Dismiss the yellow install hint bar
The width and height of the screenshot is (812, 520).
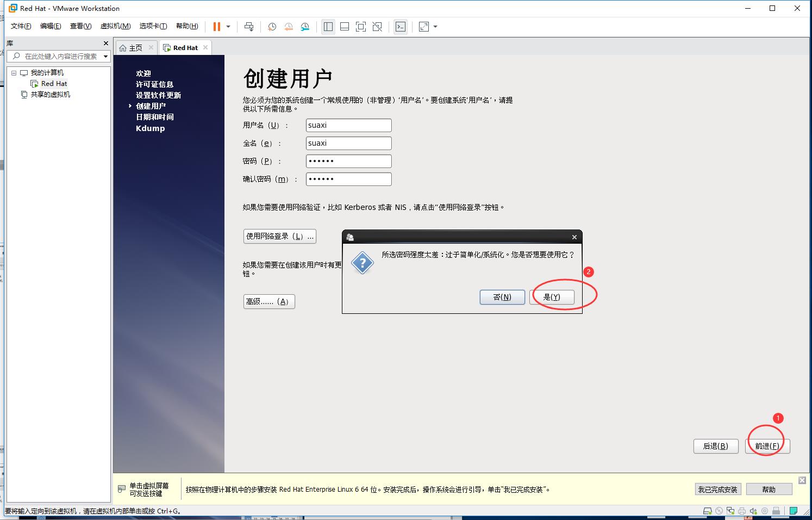[802, 480]
